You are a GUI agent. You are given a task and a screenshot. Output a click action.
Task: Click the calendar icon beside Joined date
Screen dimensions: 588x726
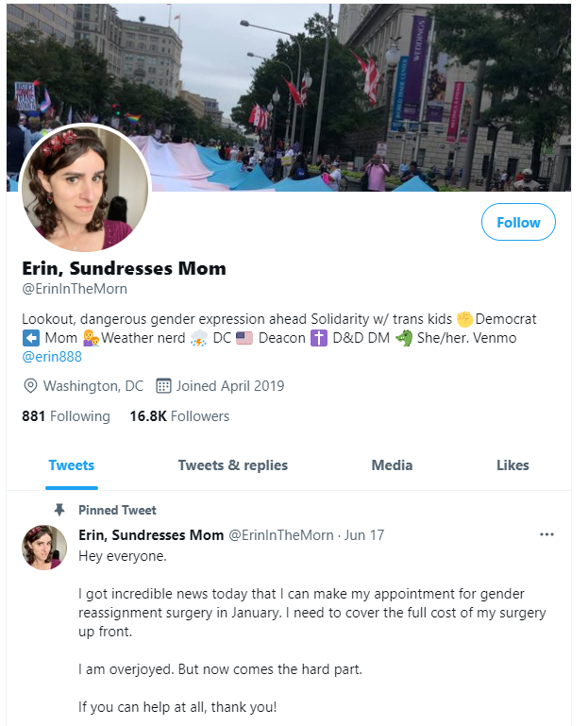(162, 386)
